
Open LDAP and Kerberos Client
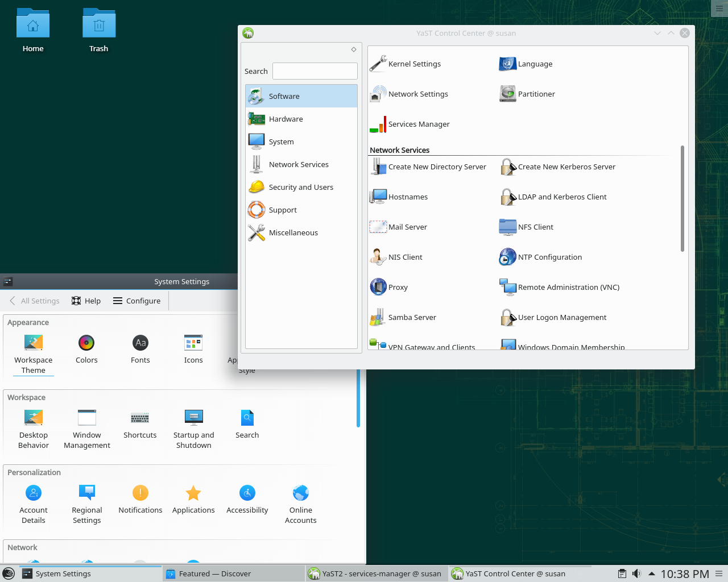(553, 197)
